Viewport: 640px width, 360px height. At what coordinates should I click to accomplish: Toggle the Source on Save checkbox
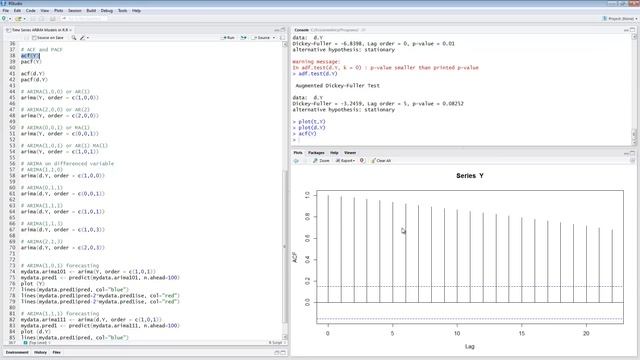click(x=34, y=38)
